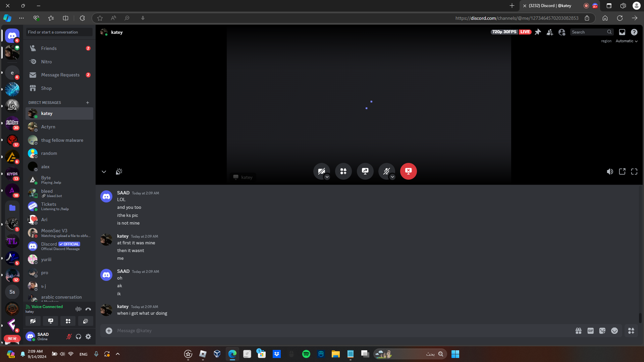Open Nitro page

pos(59,62)
